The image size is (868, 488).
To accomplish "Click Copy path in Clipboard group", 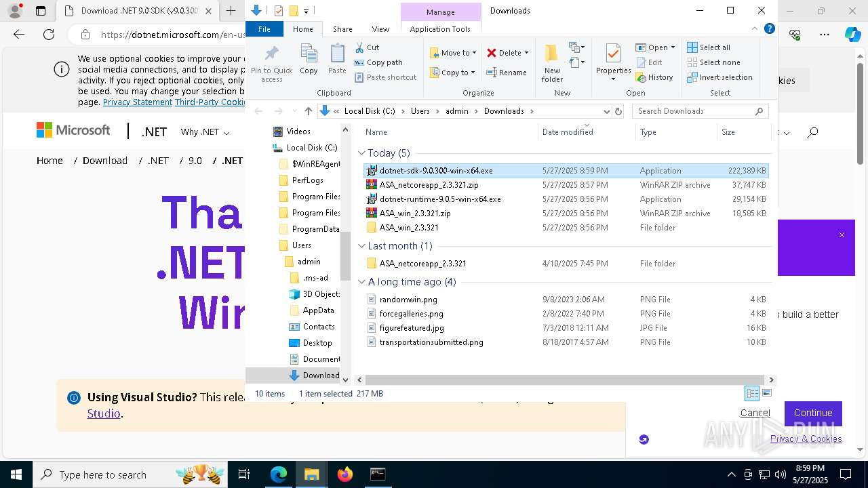I will (378, 62).
